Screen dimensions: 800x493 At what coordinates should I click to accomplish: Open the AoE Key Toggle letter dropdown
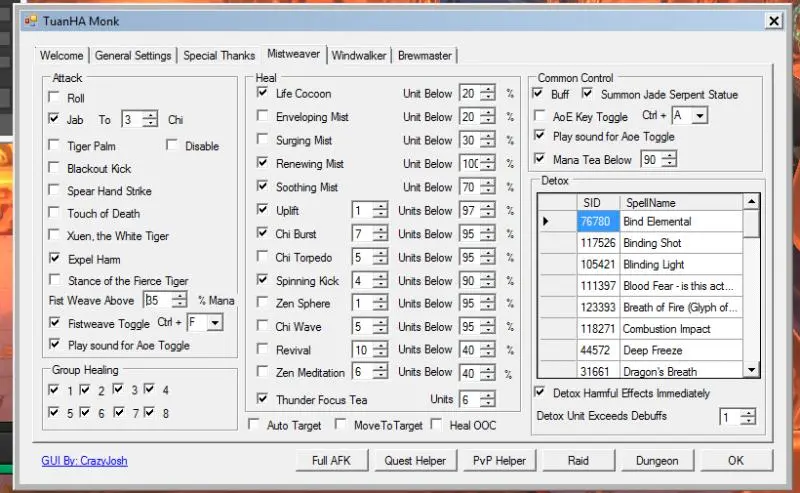[x=699, y=117]
